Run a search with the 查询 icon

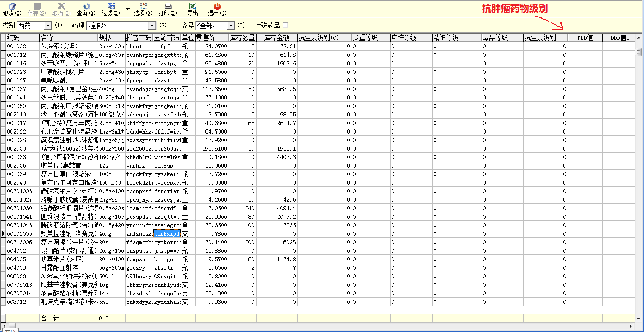(86, 9)
